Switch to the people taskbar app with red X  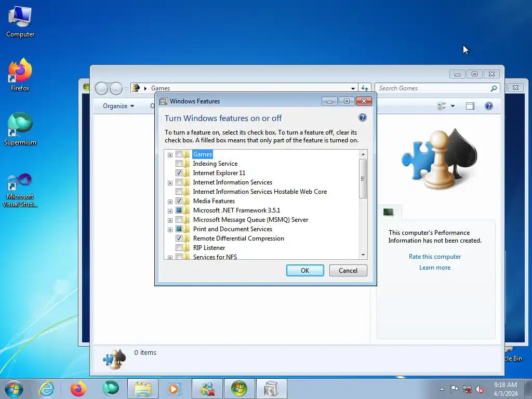[x=207, y=389]
